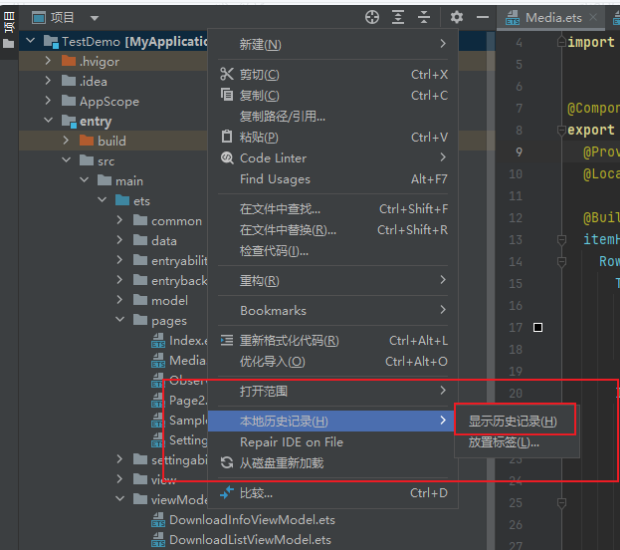Click the scissors icon for Cut (剪切)
This screenshot has height=550, width=620.
(x=226, y=74)
